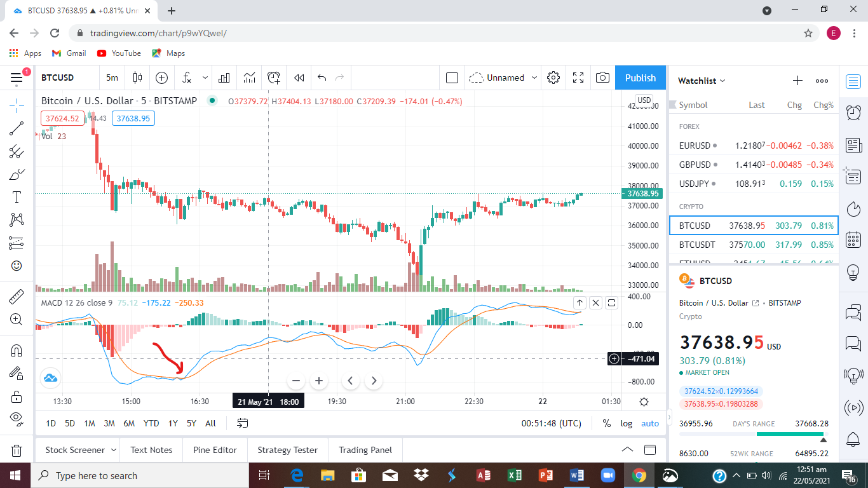Open Microsoft Excel from the taskbar
This screenshot has height=488, width=868.
coord(515,475)
